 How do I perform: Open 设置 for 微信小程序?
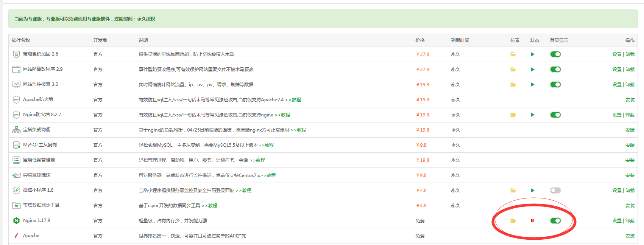(617, 191)
